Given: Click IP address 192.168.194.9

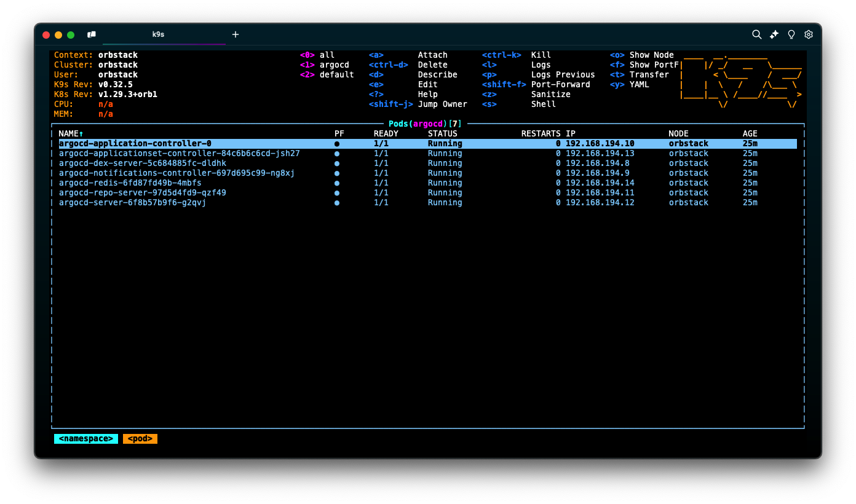Looking at the screenshot, I should pos(598,173).
